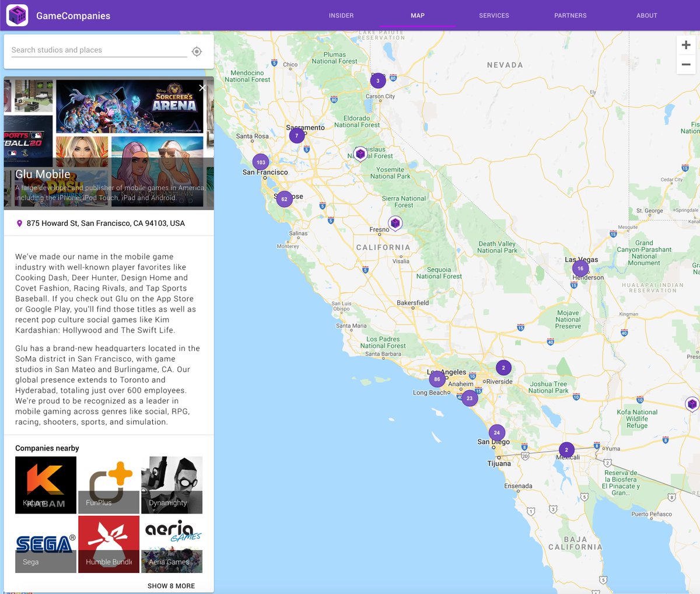
Task: Click the Las Vegas cluster marker 16
Action: coord(580,268)
